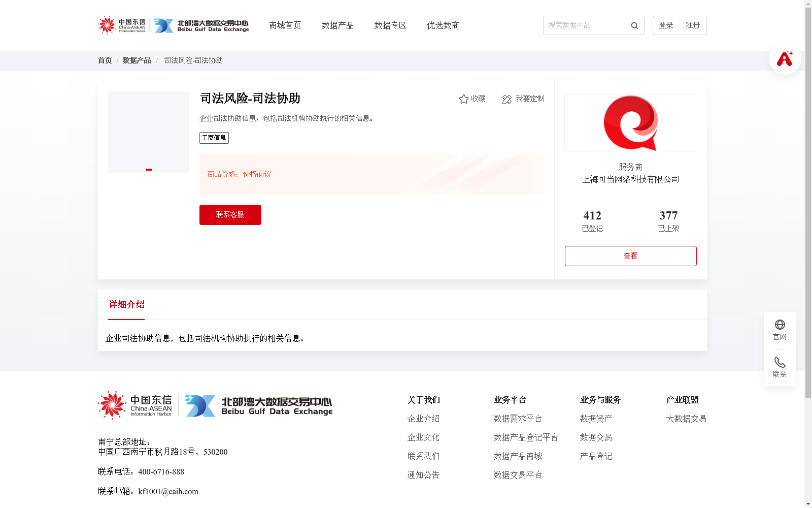The height and width of the screenshot is (508, 812).
Task: Open footer link 数据资产
Action: (596, 419)
